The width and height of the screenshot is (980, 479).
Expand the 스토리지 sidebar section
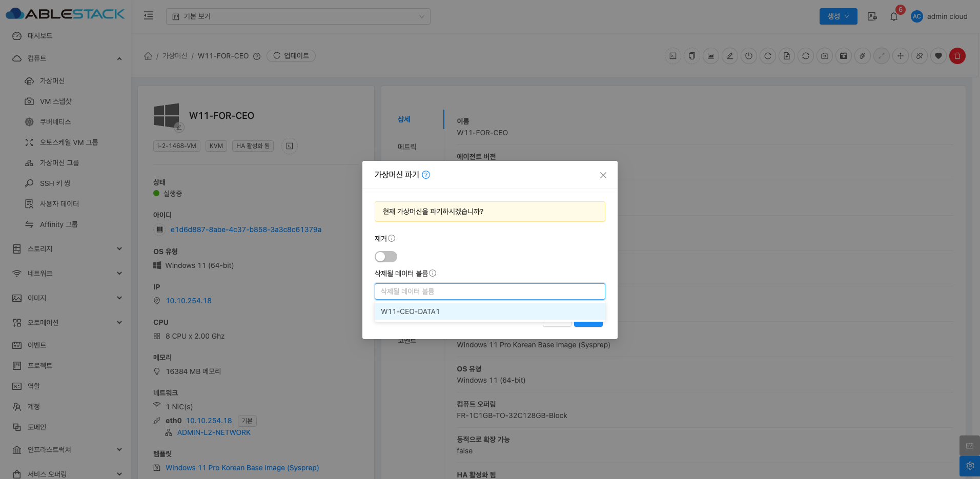tap(67, 249)
